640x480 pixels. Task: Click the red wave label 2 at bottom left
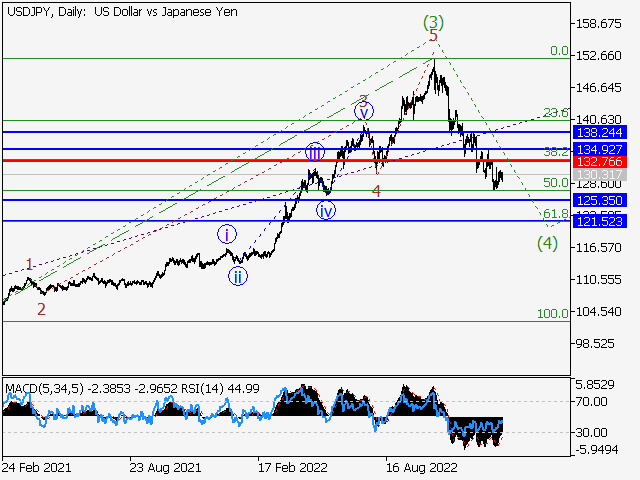pos(41,309)
